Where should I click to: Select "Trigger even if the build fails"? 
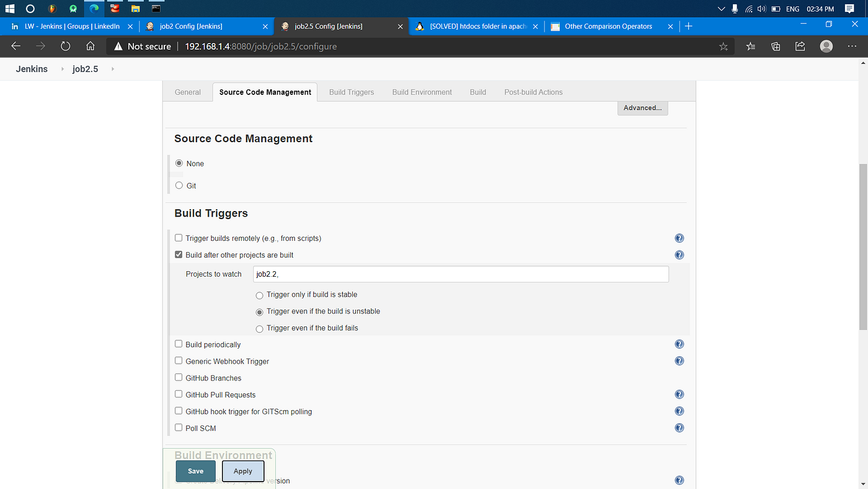pyautogui.click(x=259, y=329)
